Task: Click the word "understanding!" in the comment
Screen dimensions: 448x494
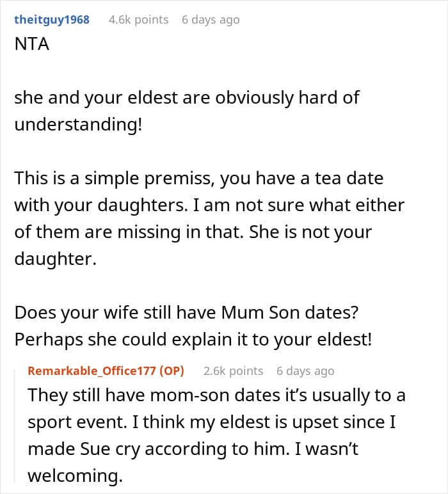Action: point(78,124)
